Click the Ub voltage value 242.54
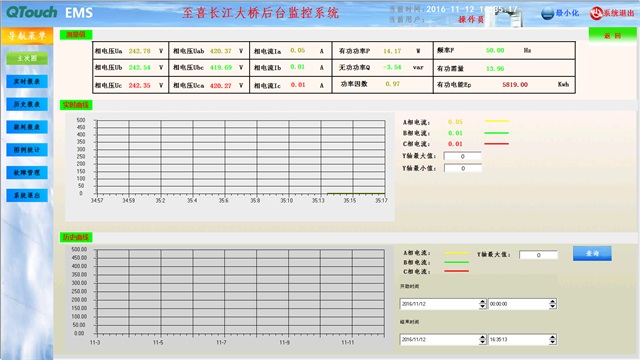Image resolution: width=640 pixels, height=360 pixels. point(140,67)
